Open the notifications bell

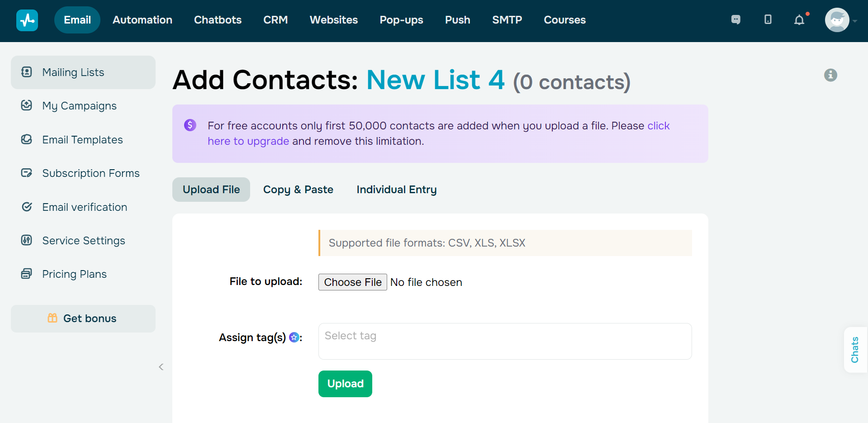[799, 20]
